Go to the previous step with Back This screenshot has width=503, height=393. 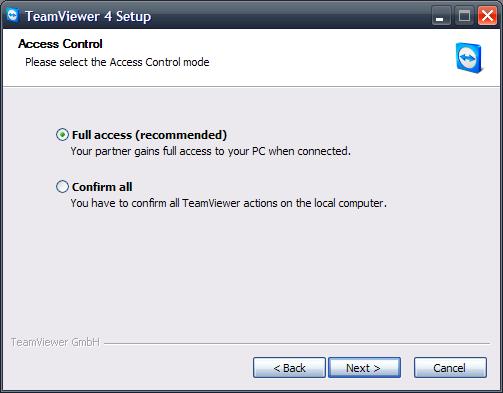(289, 368)
